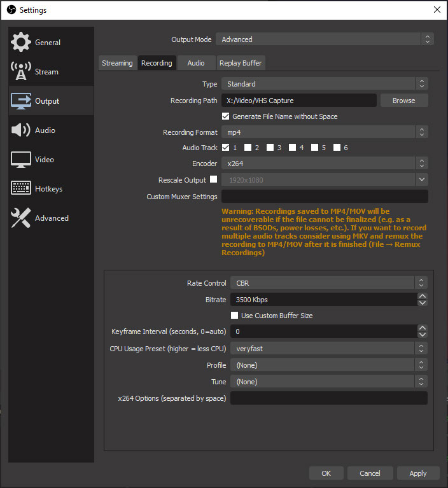The height and width of the screenshot is (488, 448).
Task: Select the Video monitor icon in sidebar
Action: click(x=21, y=160)
